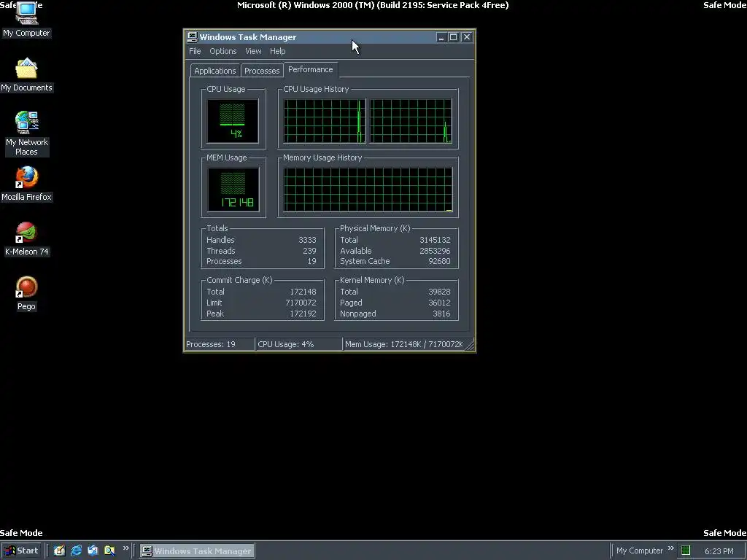Screen dimensions: 747x560
Task: Click Show Desktop quick launch icon
Action: click(59, 551)
